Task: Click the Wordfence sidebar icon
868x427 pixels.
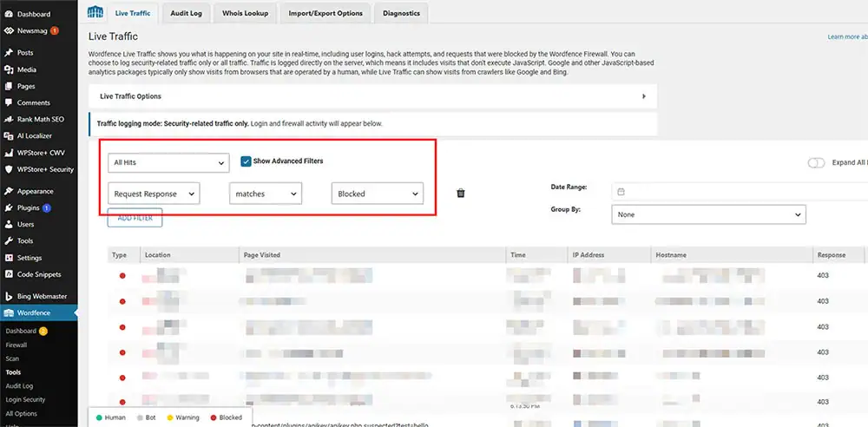Action: pos(9,313)
